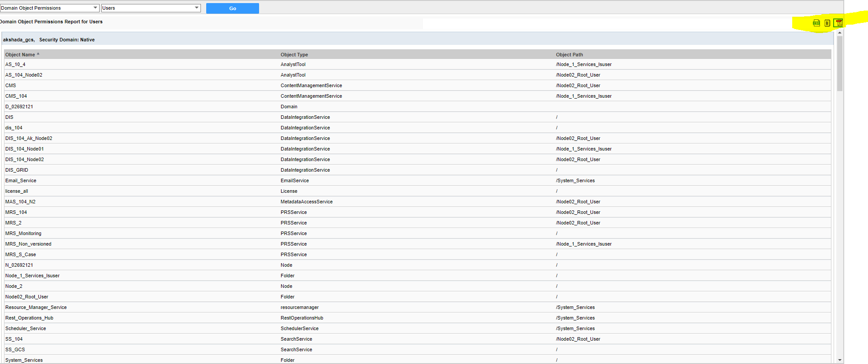Click the Object Type column header

click(294, 55)
